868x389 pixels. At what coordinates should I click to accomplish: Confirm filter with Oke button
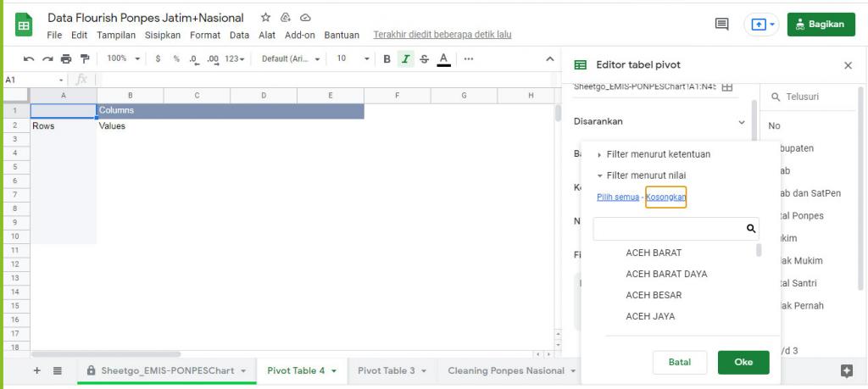743,362
